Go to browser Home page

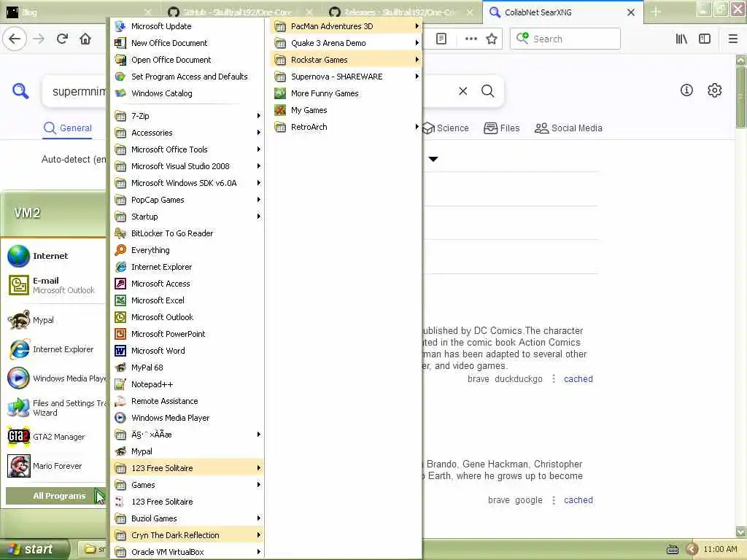85,39
